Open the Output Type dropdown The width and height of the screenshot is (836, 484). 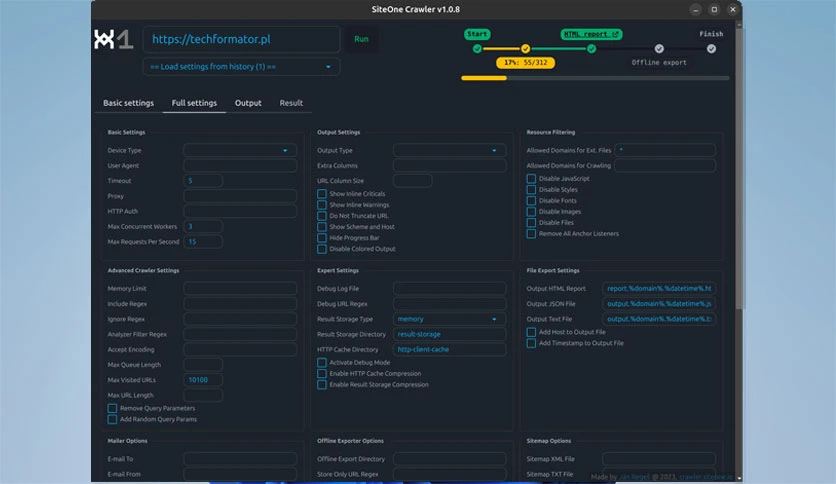pos(449,150)
